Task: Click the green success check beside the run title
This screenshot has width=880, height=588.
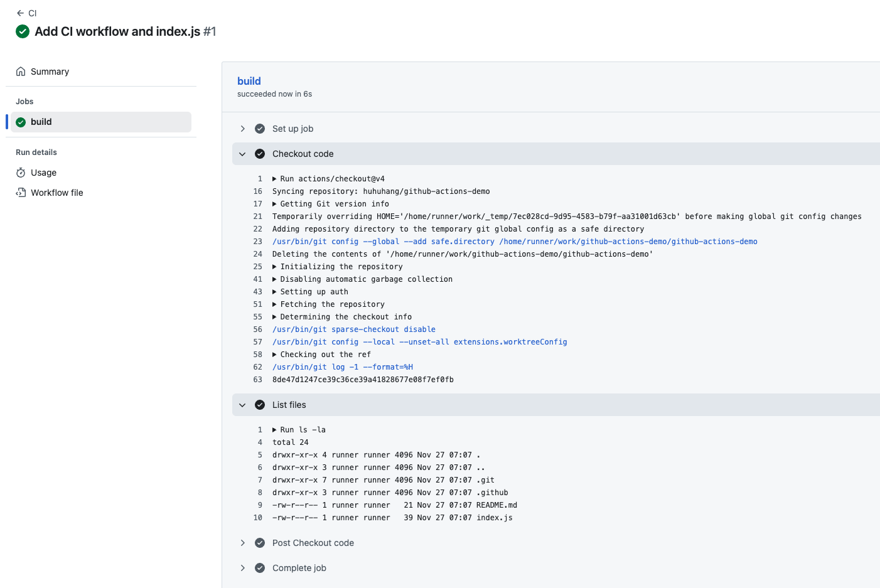Action: coord(23,31)
